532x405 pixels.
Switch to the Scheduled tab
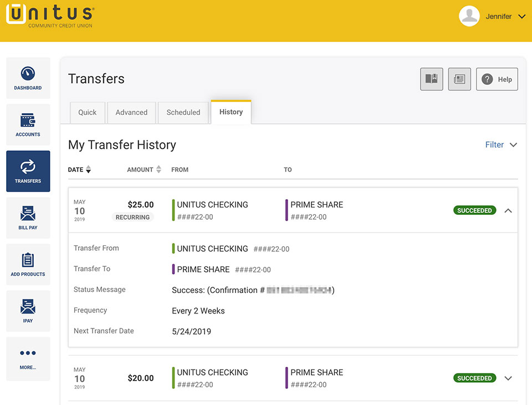coord(183,113)
